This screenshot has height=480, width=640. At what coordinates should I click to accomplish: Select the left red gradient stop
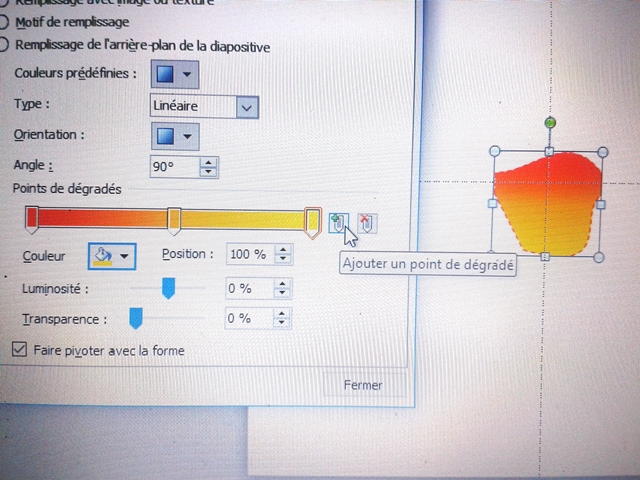pyautogui.click(x=31, y=217)
